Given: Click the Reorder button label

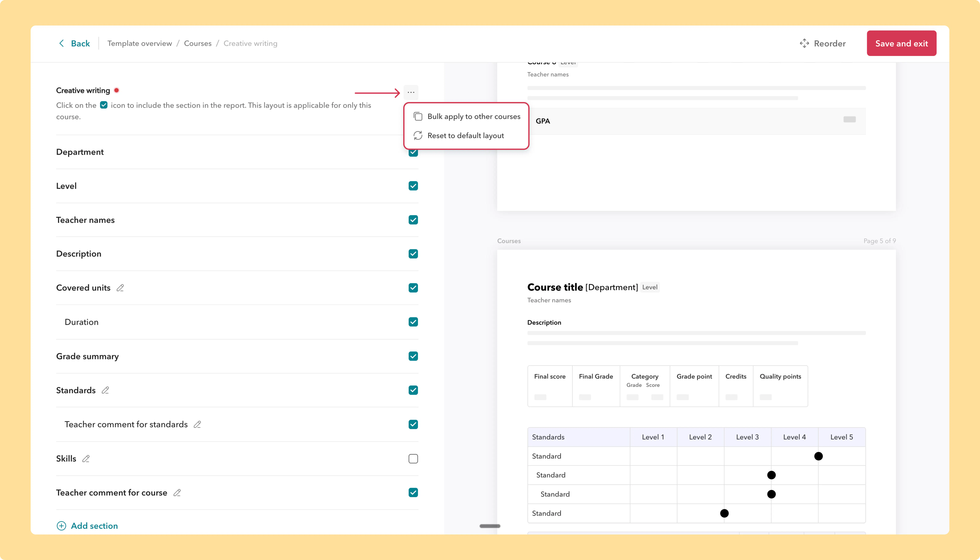Looking at the screenshot, I should click(830, 44).
